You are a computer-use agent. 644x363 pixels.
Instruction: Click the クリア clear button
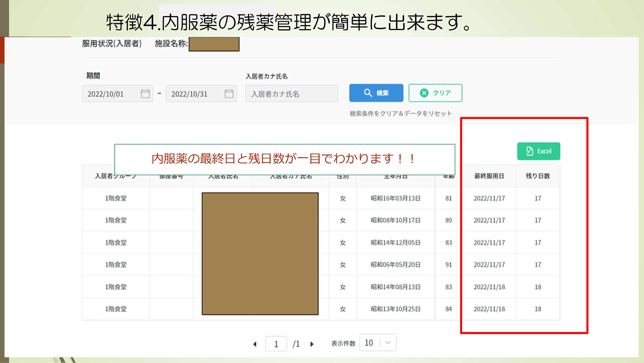coord(435,93)
